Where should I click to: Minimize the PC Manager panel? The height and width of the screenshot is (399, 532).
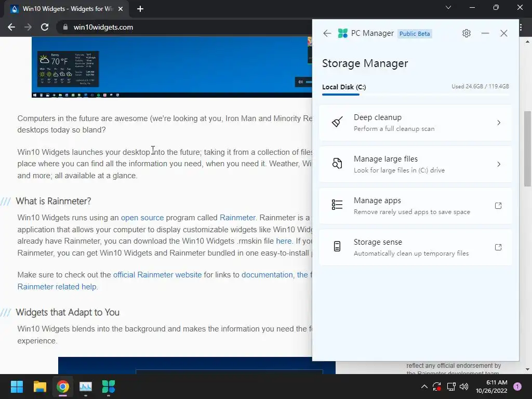(x=485, y=33)
